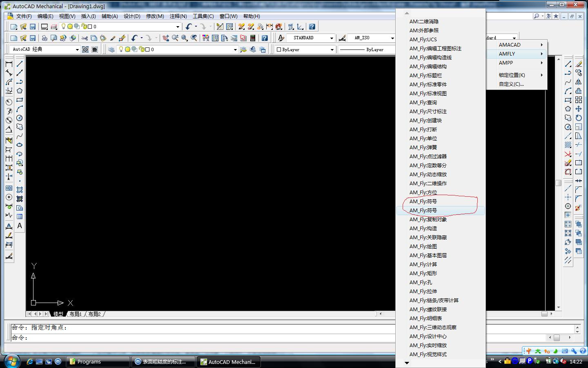Expand the layer list in Layers toolbar beside workspace
Viewport: 588px width, 368px height.
235,49
